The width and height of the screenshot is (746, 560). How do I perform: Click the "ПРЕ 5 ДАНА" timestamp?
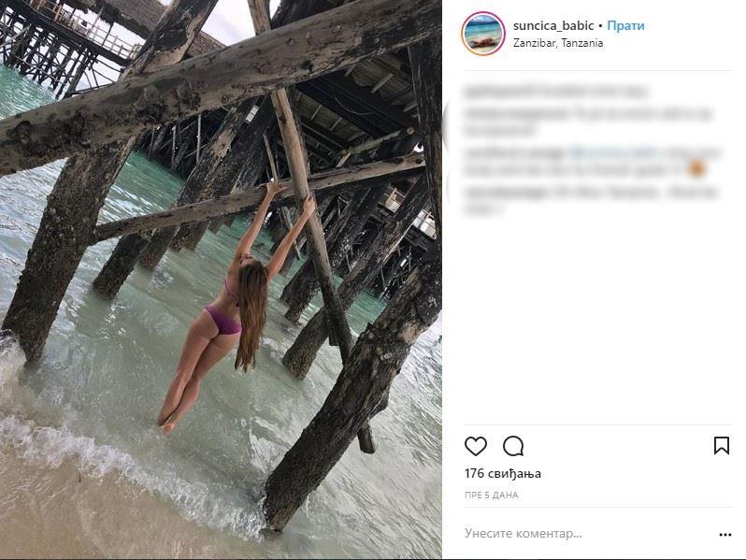point(491,495)
